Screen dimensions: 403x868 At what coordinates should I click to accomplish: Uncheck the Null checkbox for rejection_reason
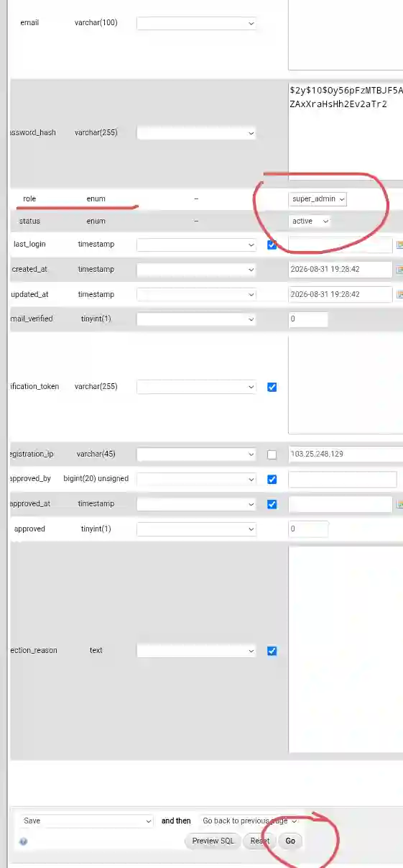pos(272,651)
